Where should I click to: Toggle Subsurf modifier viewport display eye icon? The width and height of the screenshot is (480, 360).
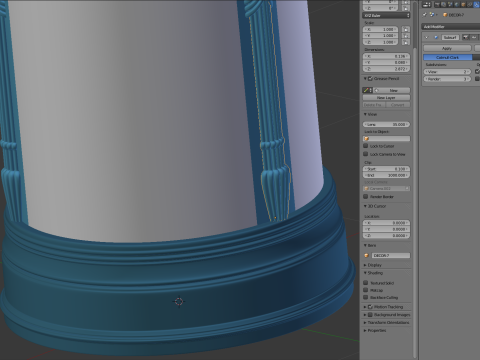(x=474, y=37)
